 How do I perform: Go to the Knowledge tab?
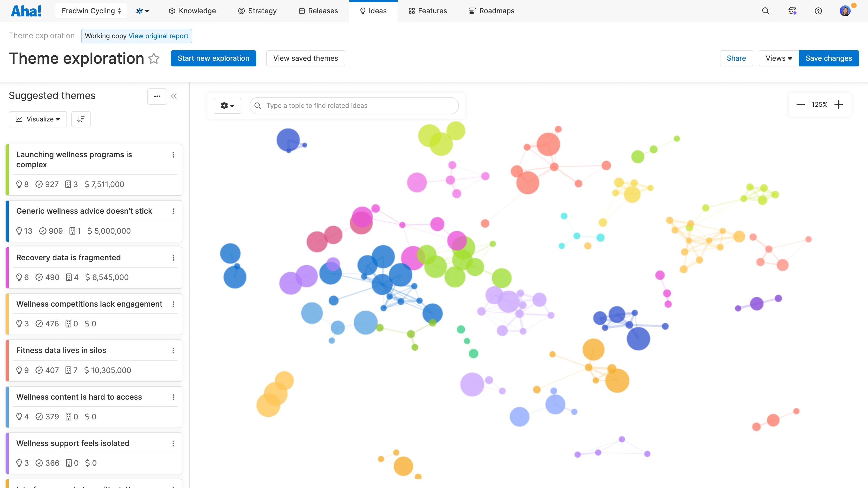click(x=192, y=11)
